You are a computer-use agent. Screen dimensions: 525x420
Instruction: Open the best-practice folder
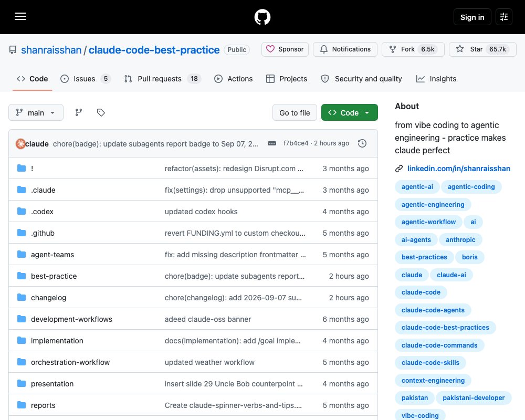click(x=54, y=276)
